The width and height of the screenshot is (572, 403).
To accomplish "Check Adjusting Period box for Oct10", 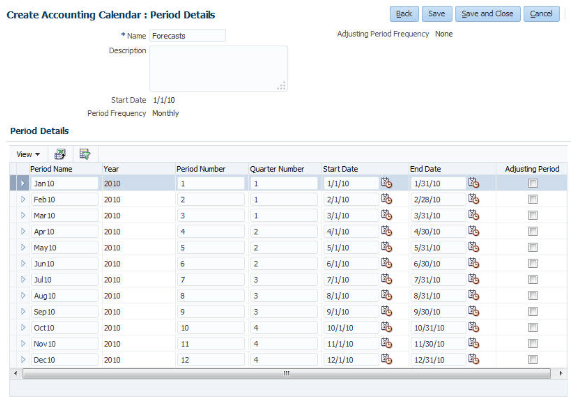I will (533, 328).
